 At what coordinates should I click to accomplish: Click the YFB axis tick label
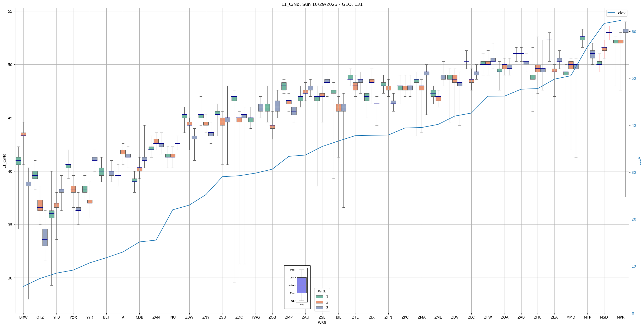57,317
